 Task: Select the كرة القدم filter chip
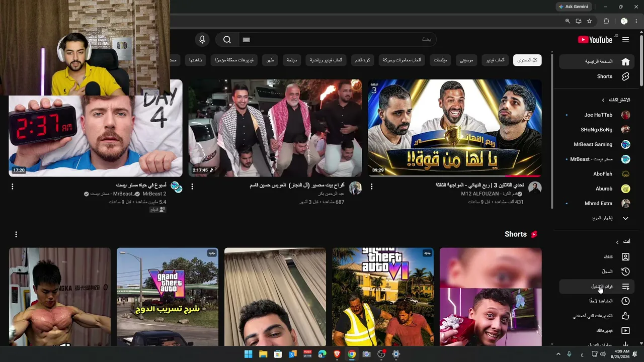[363, 60]
